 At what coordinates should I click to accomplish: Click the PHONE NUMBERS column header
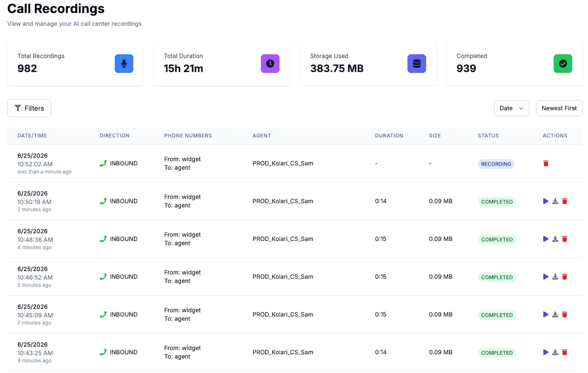(188, 136)
